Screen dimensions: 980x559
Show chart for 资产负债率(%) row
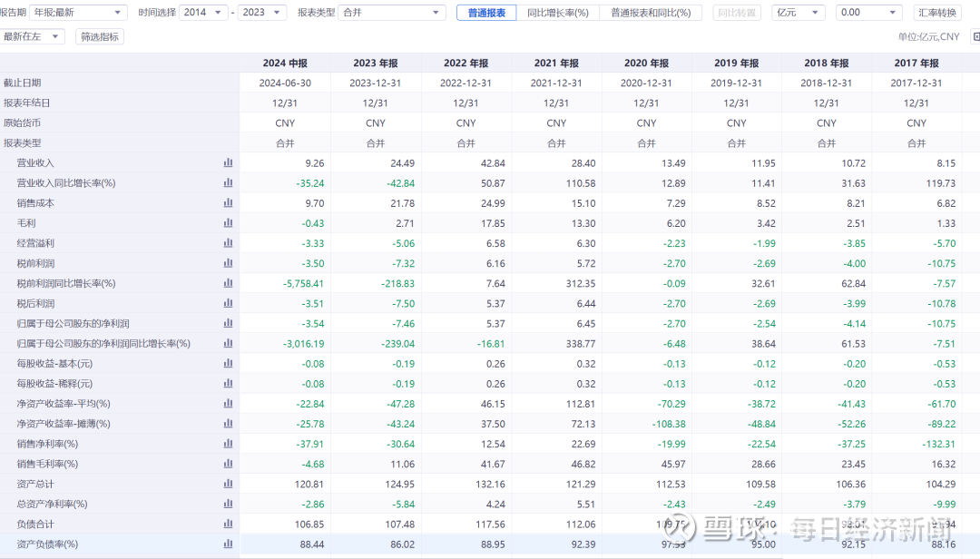(228, 544)
